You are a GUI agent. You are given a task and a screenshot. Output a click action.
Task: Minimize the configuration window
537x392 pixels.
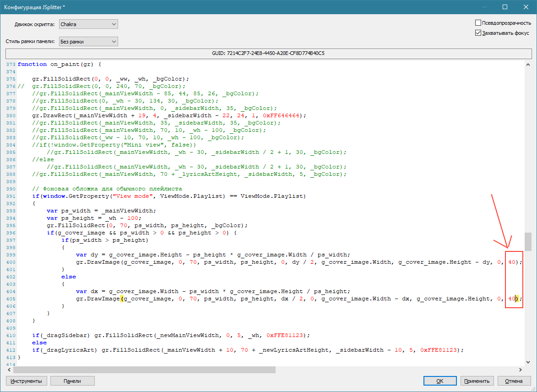484,7
